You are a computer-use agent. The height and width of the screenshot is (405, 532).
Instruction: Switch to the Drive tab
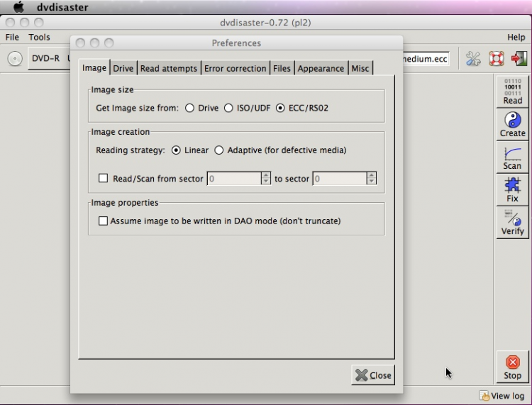123,68
